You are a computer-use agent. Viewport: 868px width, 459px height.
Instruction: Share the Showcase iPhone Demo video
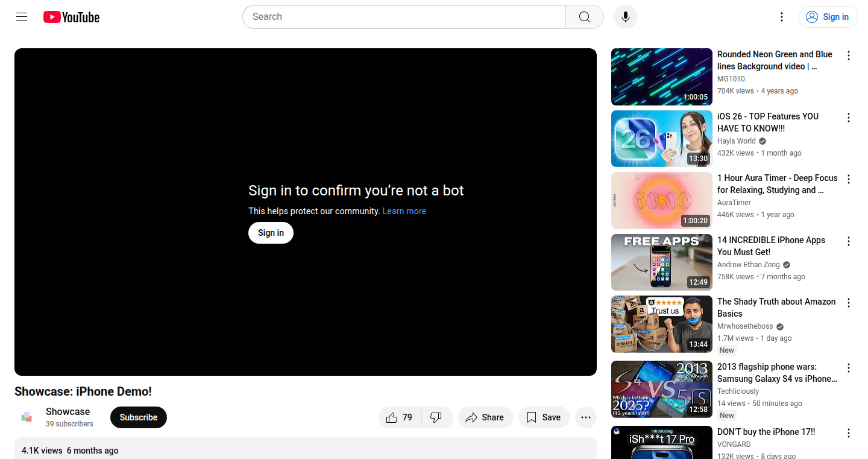485,417
